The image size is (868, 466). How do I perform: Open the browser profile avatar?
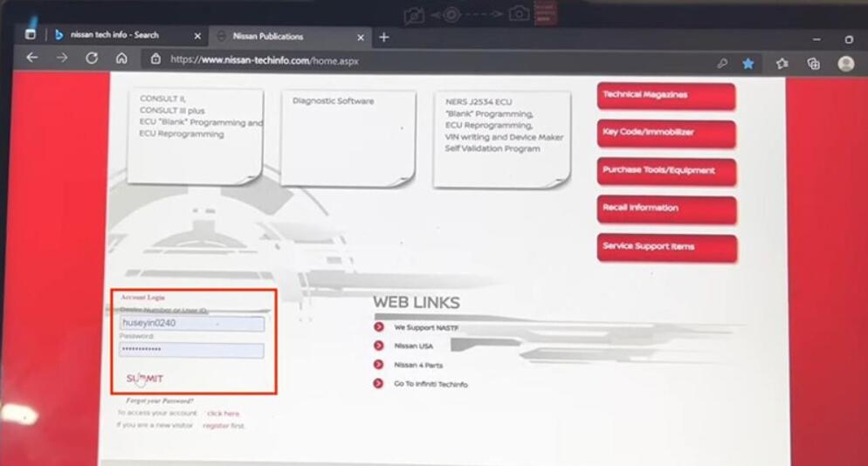tap(845, 64)
